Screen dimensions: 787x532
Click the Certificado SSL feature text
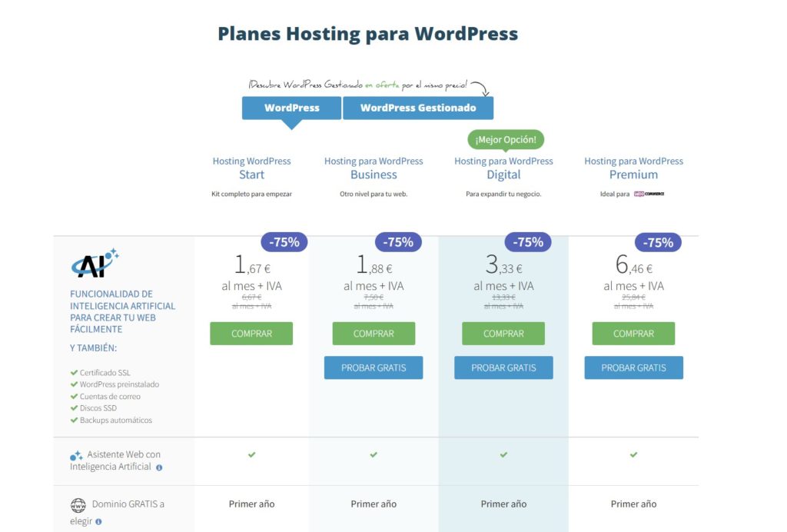click(105, 373)
